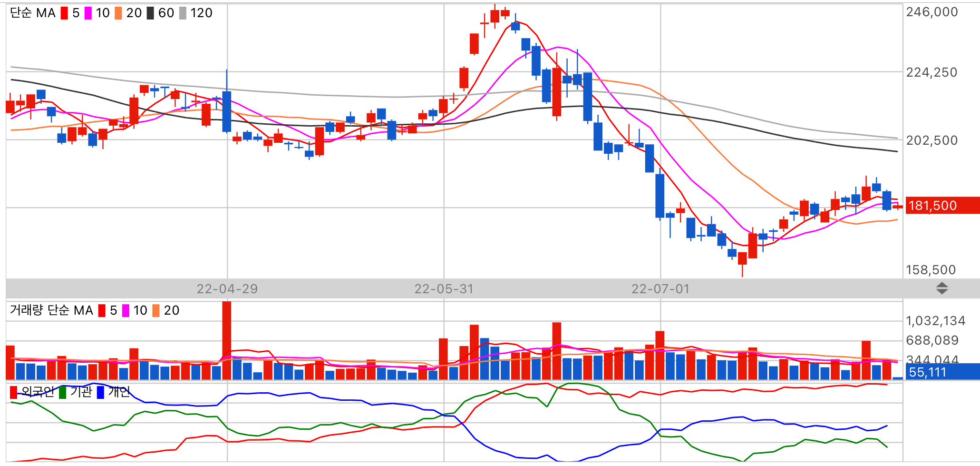Click the 246,000 price axis label

[932, 12]
